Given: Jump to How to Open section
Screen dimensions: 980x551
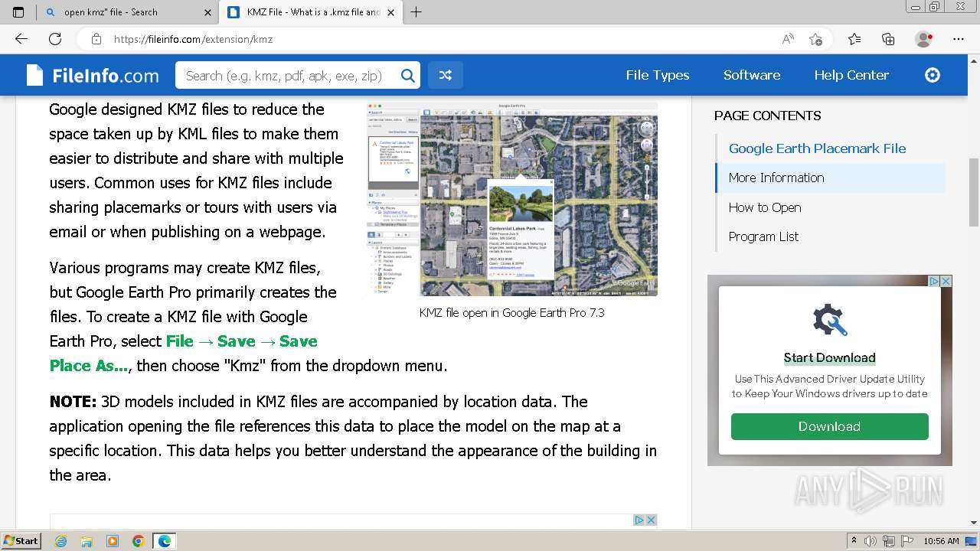Looking at the screenshot, I should coord(765,207).
